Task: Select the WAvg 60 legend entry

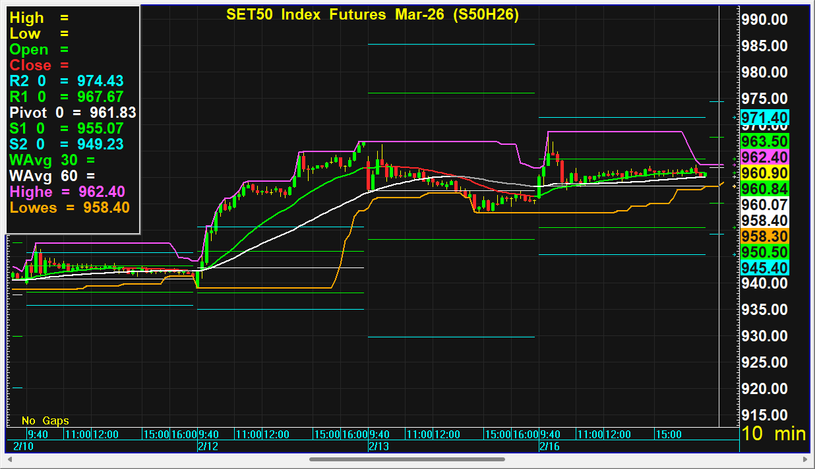Action: (40, 176)
